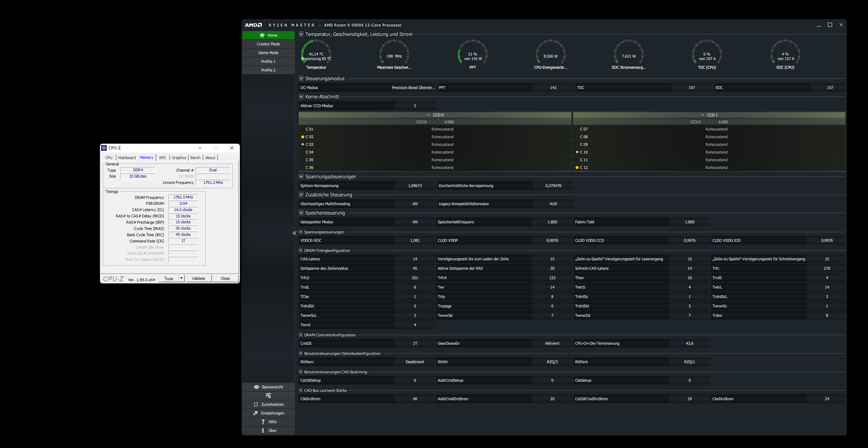Click the DRAM Frequency value field
Viewport: 868px width, 448px height.
pyautogui.click(x=183, y=197)
